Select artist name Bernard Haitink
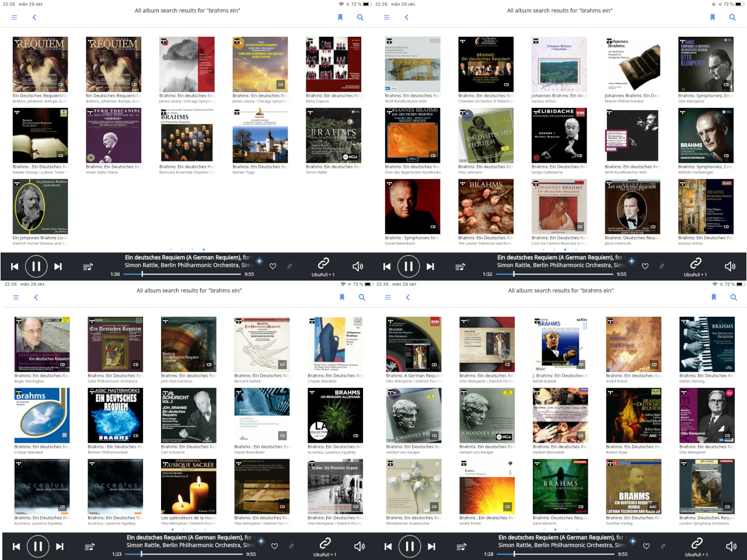The height and width of the screenshot is (560, 747). [x=247, y=381]
